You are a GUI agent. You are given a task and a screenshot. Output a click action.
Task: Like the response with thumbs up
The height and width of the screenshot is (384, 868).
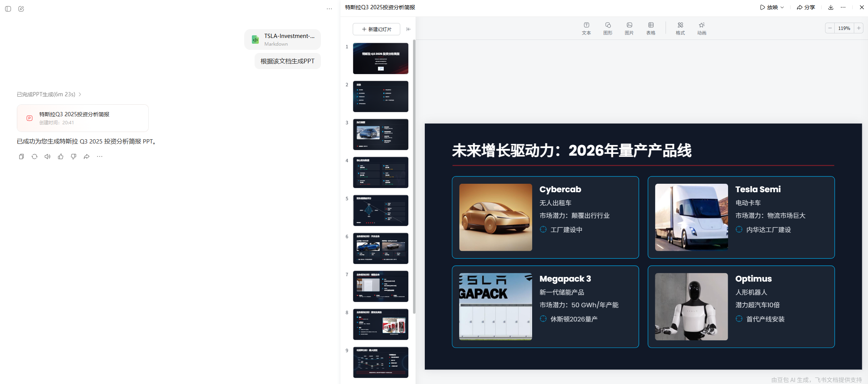(61, 157)
